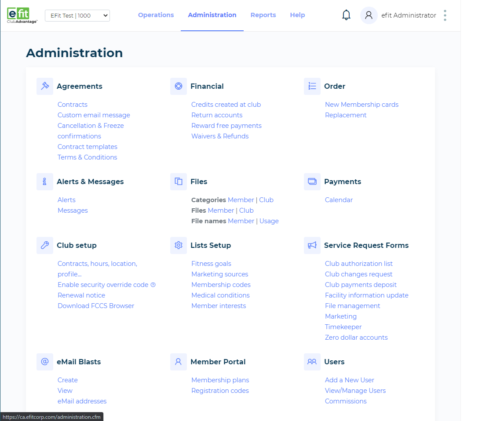Screen dimensions: 504x421
Task: Open Zero dollar accounts form
Action: tap(356, 338)
